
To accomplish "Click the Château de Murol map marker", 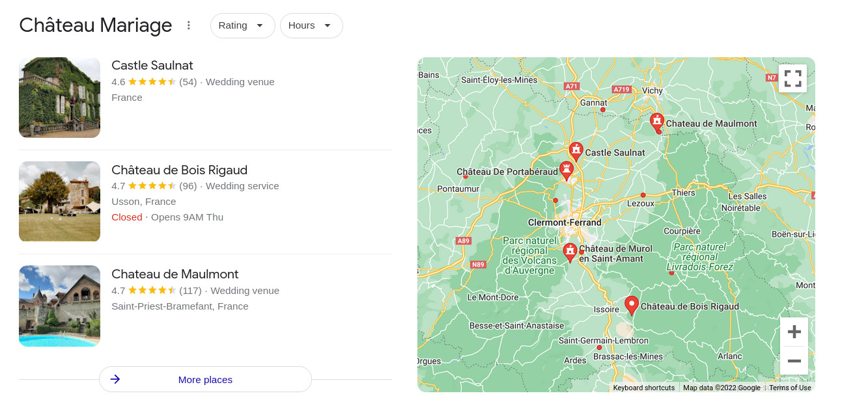I will (570, 251).
